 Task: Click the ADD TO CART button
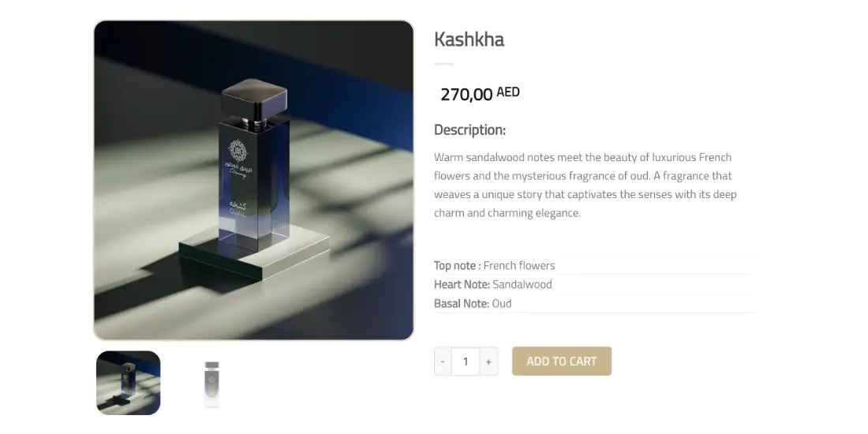pyautogui.click(x=562, y=361)
